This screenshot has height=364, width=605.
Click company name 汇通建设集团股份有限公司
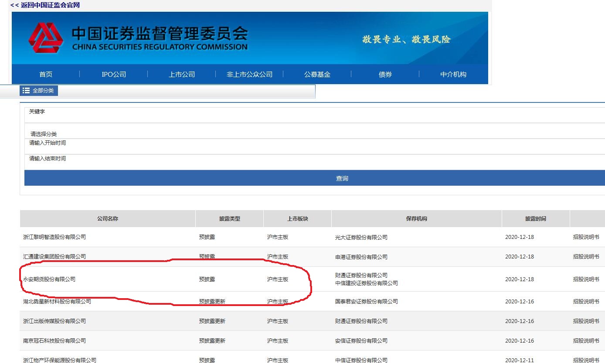click(x=54, y=257)
